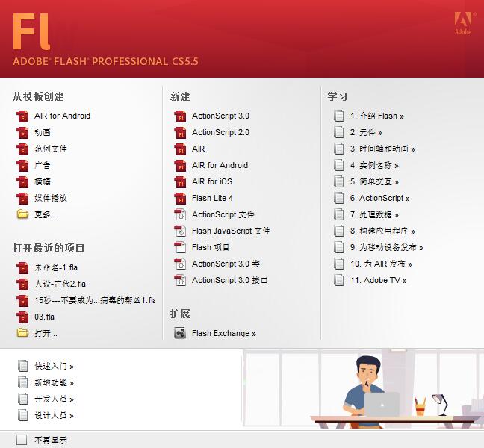The image size is (484, 448).
Task: Tick the 不再显示 checkbox
Action: [22, 440]
